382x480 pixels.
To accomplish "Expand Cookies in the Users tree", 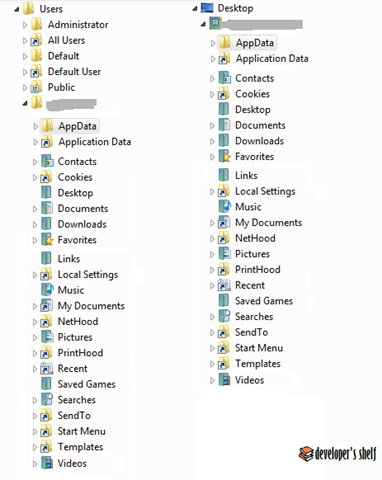I will [x=35, y=178].
